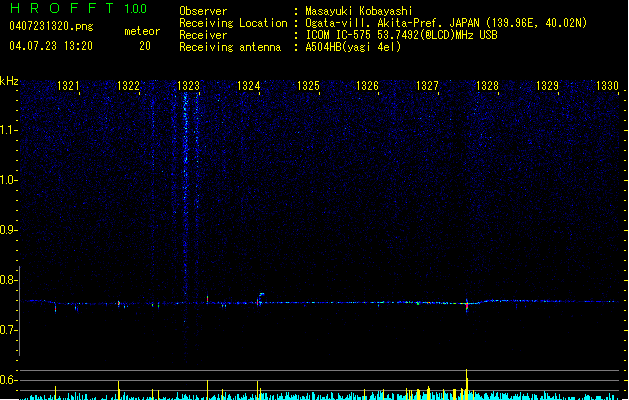The width and height of the screenshot is (629, 400).
Task: Click the 1326 time marker
Action: point(367,86)
